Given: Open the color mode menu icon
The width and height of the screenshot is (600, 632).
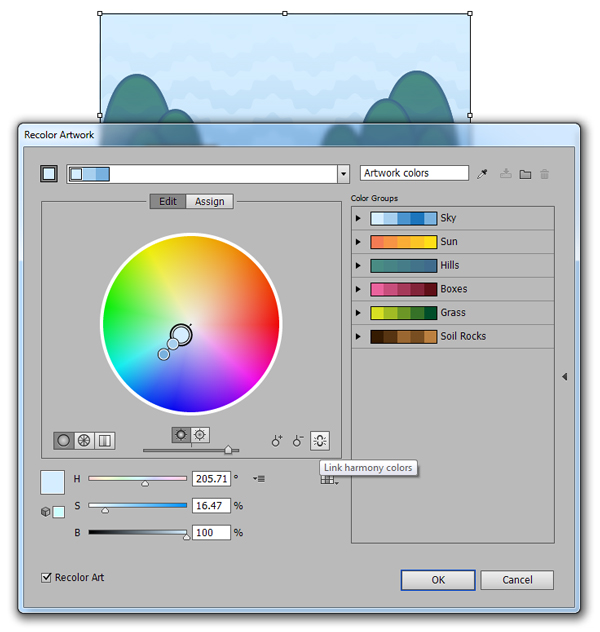Looking at the screenshot, I should click(x=259, y=479).
